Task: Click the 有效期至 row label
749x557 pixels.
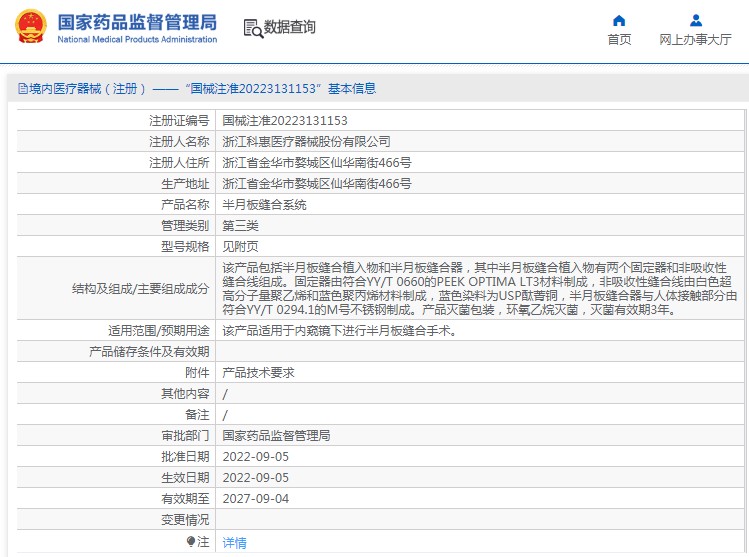Action: [x=185, y=499]
